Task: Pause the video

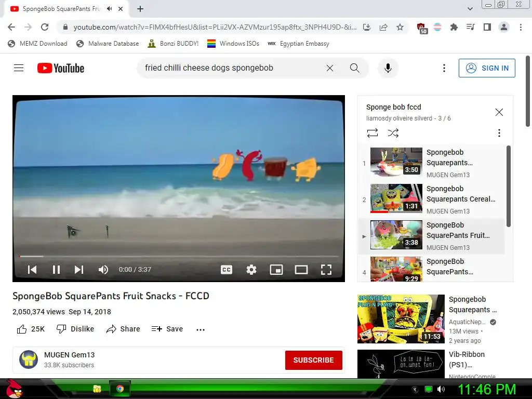Action: click(x=56, y=270)
